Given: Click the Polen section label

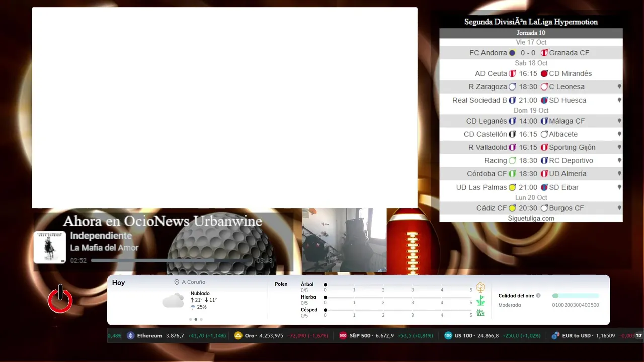Looking at the screenshot, I should pos(281,284).
